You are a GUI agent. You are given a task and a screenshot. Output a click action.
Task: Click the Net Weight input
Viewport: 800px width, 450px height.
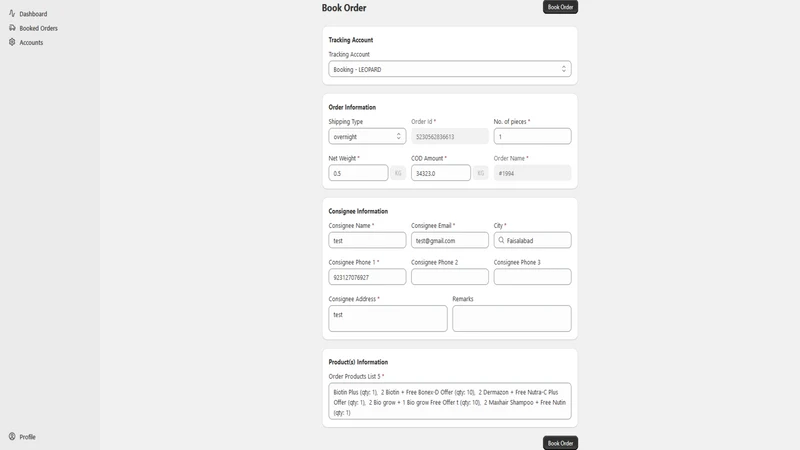[x=358, y=173]
